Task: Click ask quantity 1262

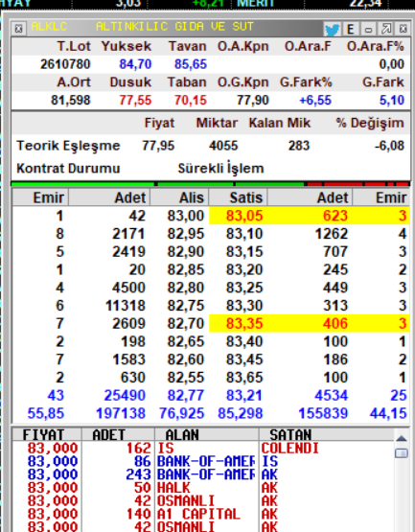Action: click(x=332, y=234)
